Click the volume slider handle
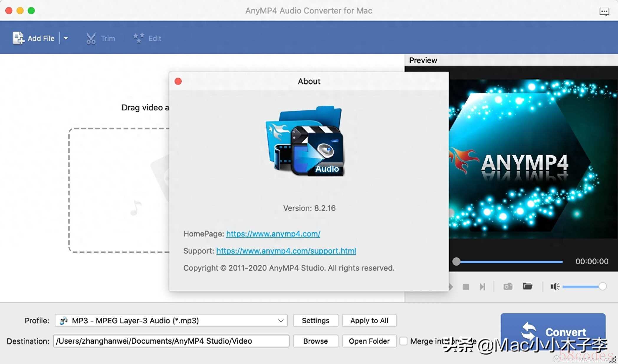Image resolution: width=618 pixels, height=364 pixels. point(602,286)
